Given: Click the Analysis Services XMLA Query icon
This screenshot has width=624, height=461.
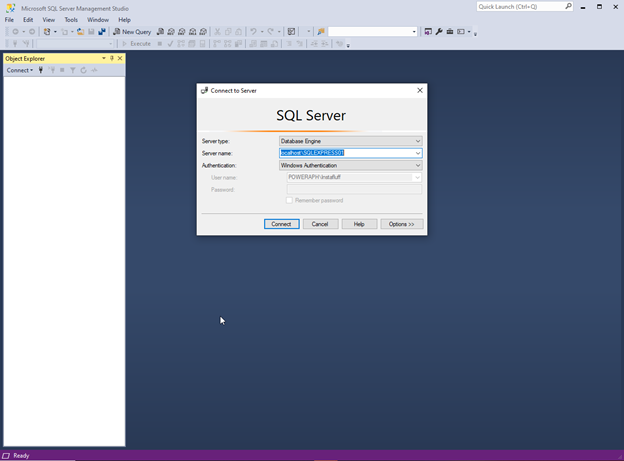Looking at the screenshot, I should [193, 32].
